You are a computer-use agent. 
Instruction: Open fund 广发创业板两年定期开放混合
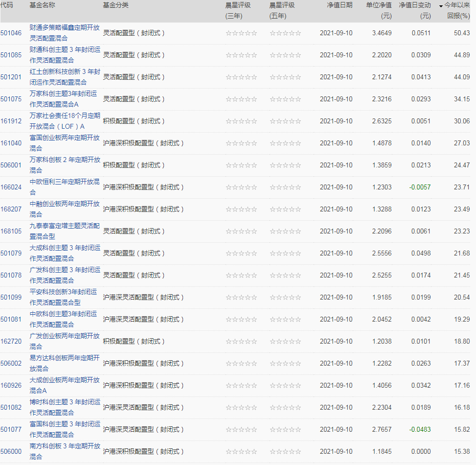65,341
